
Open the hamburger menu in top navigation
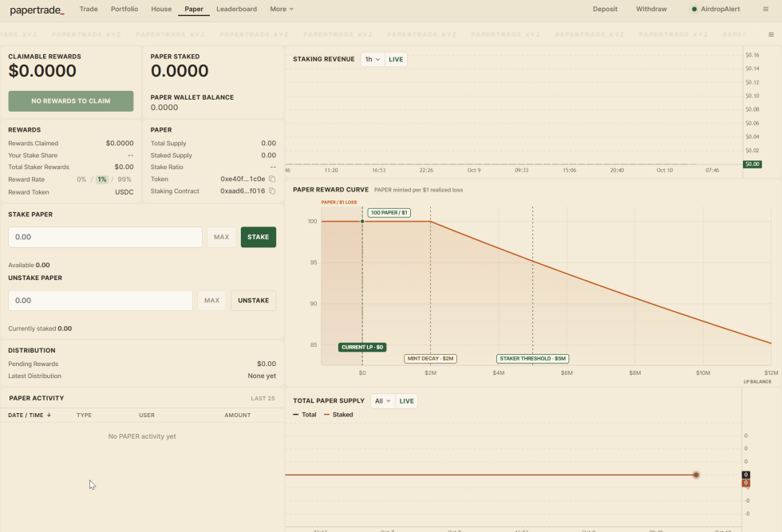point(765,9)
